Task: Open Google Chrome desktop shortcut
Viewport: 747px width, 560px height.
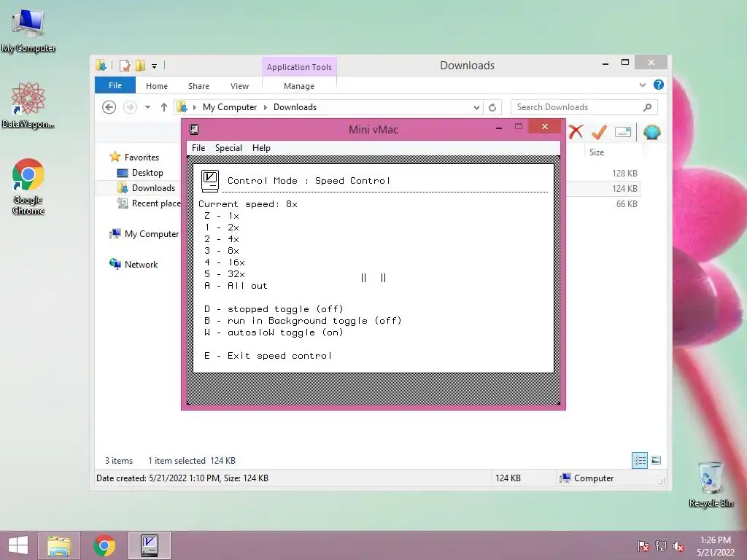Action: pyautogui.click(x=28, y=187)
